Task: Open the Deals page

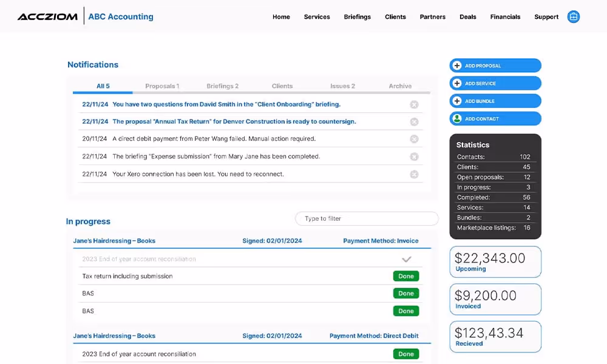Action: [467, 16]
